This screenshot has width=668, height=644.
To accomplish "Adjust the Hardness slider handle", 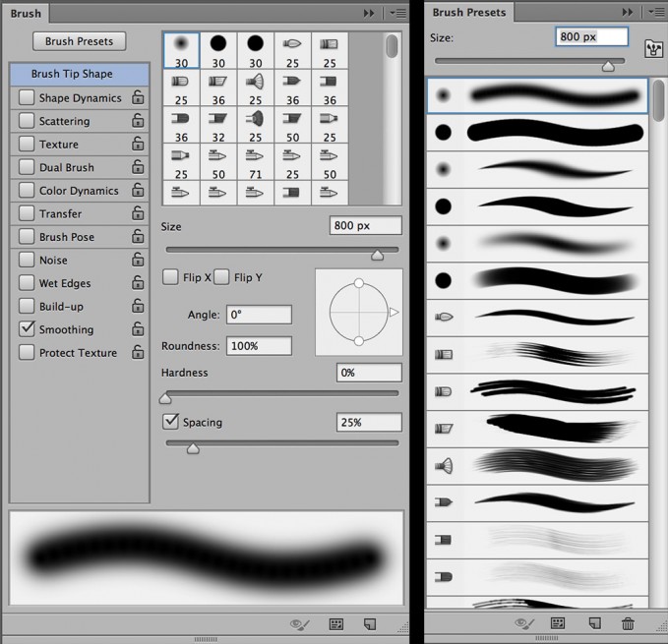I will [x=165, y=398].
